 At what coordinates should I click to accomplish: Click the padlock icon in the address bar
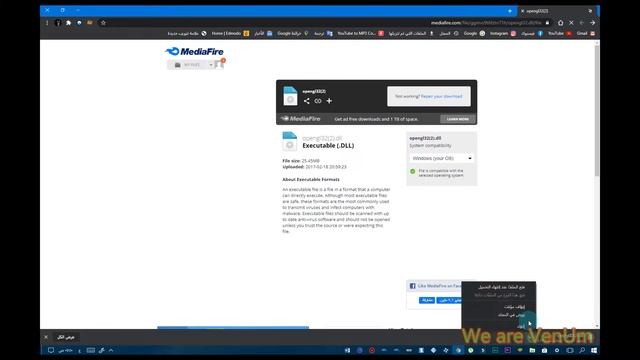point(547,23)
